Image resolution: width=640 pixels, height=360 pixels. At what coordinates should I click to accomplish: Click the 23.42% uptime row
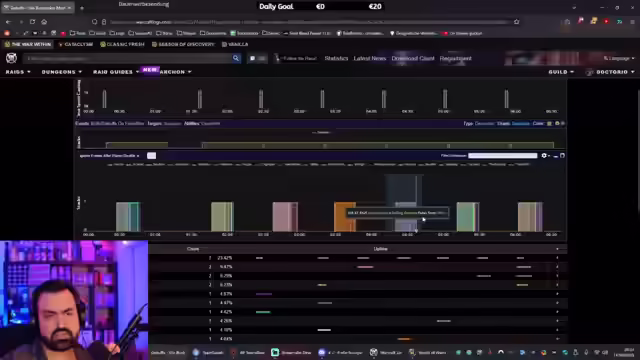point(358,258)
